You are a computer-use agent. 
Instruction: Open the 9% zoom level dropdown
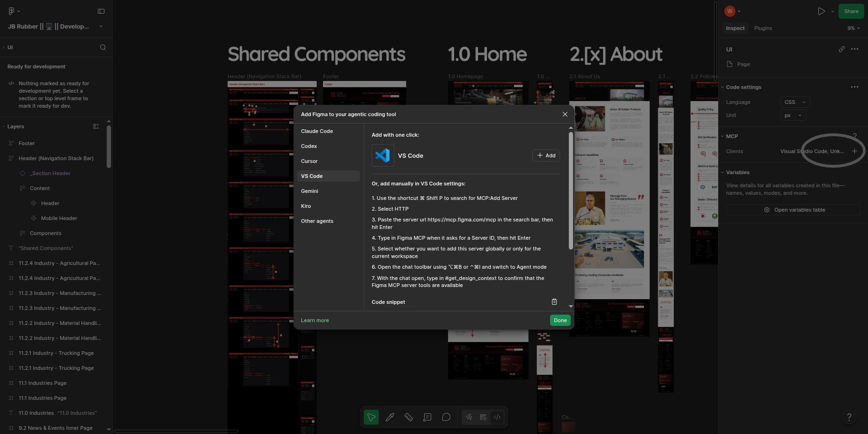853,28
